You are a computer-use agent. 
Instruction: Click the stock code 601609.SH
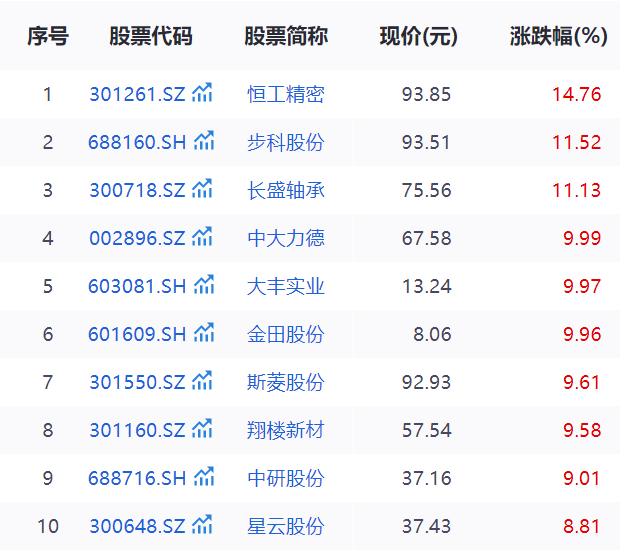point(137,335)
